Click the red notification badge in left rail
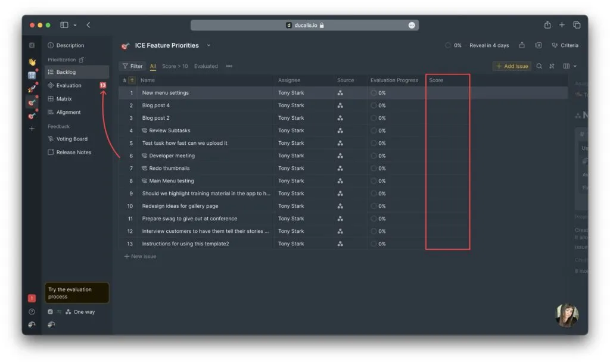Viewport: 610px width, 364px height. (x=32, y=298)
